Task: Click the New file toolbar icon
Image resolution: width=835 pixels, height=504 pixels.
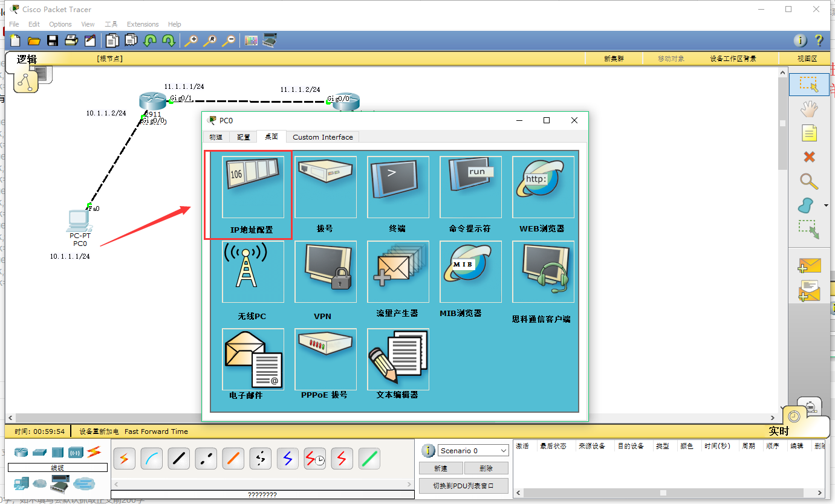Action: (15, 40)
